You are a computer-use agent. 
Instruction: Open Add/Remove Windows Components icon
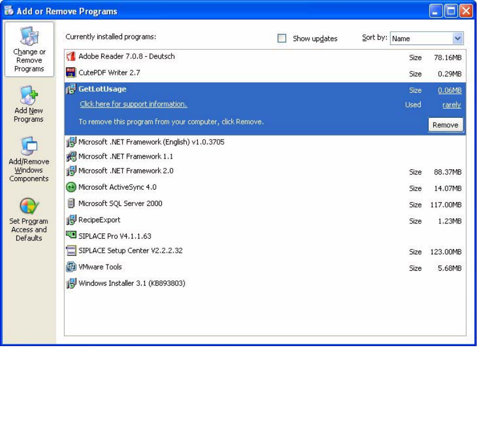pos(29,146)
